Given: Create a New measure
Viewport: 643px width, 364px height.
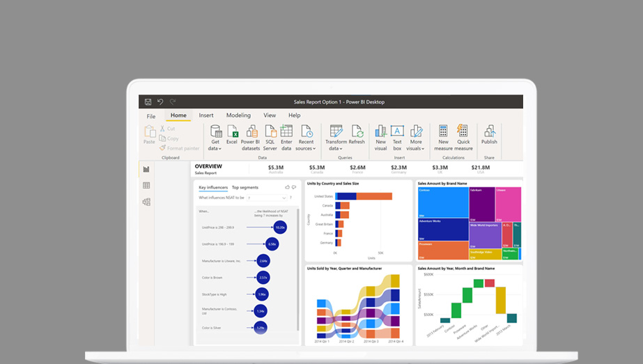Looking at the screenshot, I should pyautogui.click(x=443, y=138).
